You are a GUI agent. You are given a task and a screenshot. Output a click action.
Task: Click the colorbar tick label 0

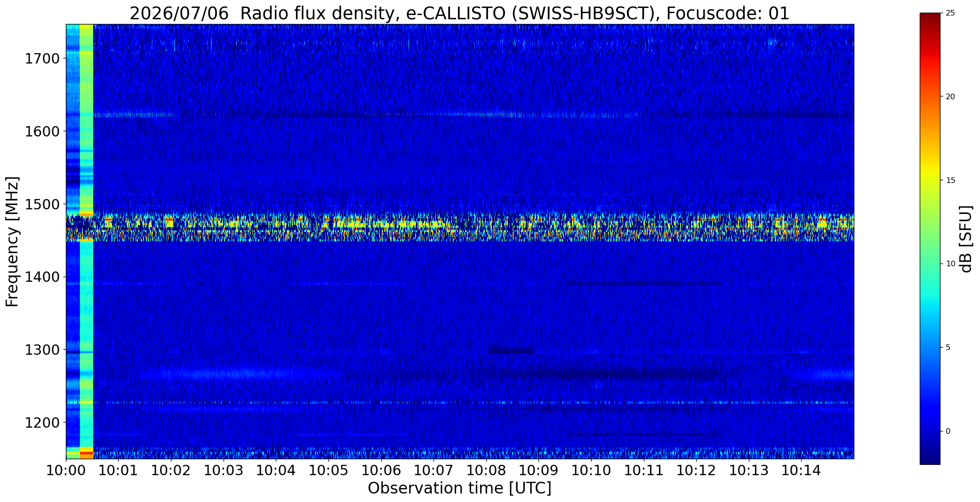point(948,431)
